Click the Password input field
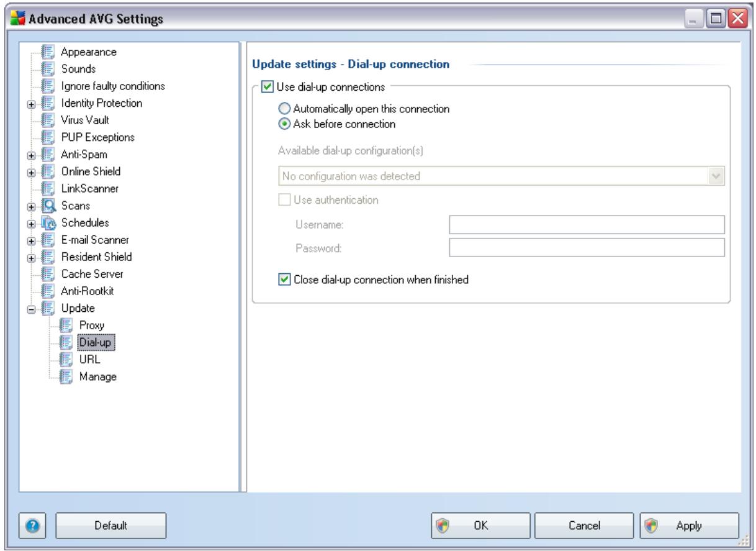This screenshot has height=551, width=756. pyautogui.click(x=587, y=248)
